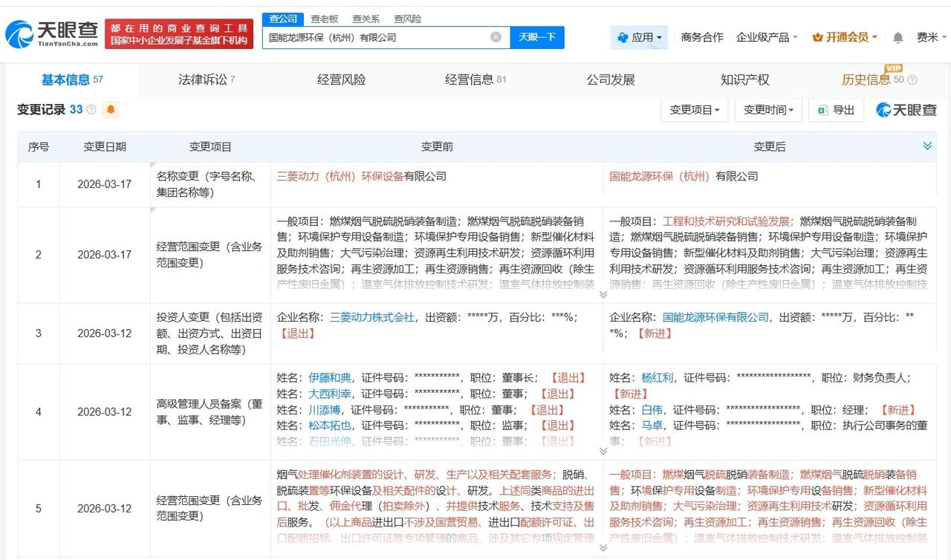Open the 变更项目 filter dropdown
Viewport: 951px width, 560px height.
pyautogui.click(x=695, y=109)
